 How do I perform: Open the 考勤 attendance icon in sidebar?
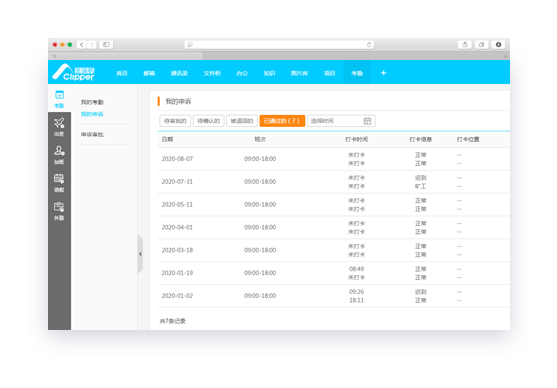pos(59,95)
